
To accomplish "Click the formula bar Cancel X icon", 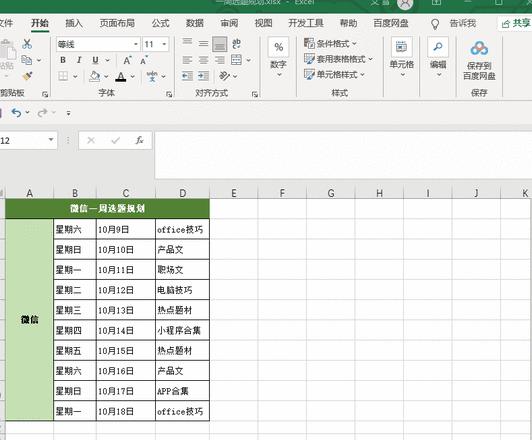I will coord(91,140).
